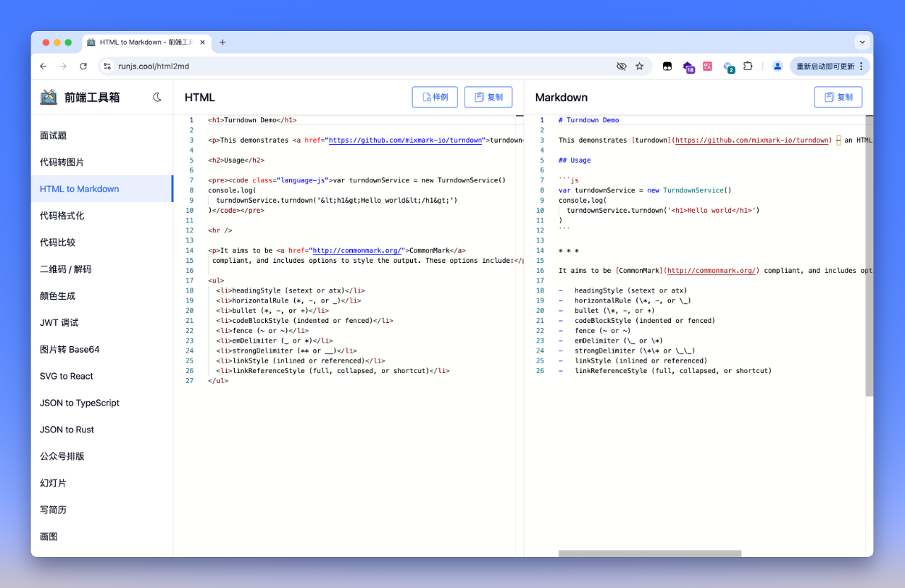Open the black Tampermonkey extension icon
This screenshot has height=588, width=905.
click(x=667, y=66)
